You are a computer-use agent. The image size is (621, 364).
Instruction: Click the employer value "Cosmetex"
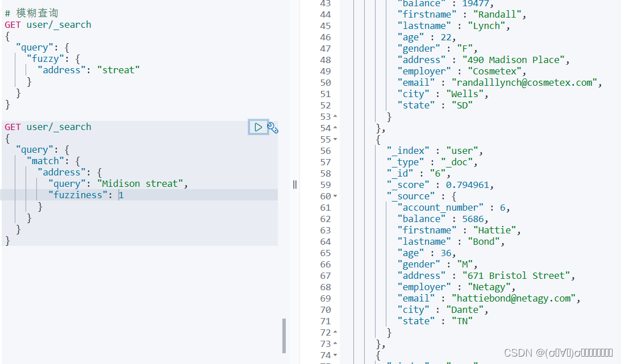(495, 71)
